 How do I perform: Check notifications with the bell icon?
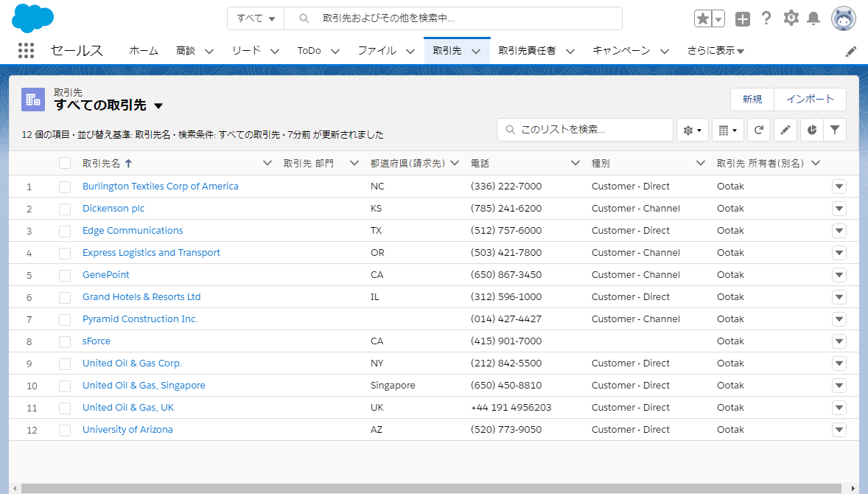coord(814,18)
